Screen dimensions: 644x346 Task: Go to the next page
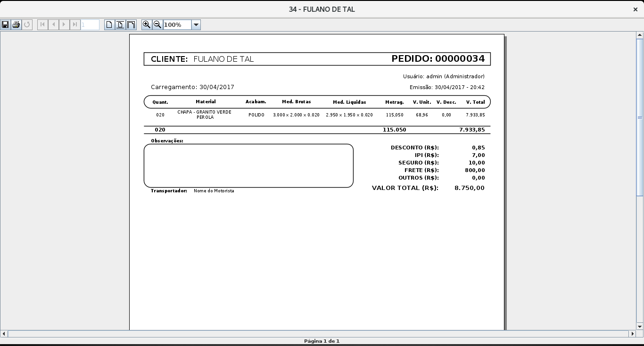pyautogui.click(x=64, y=25)
